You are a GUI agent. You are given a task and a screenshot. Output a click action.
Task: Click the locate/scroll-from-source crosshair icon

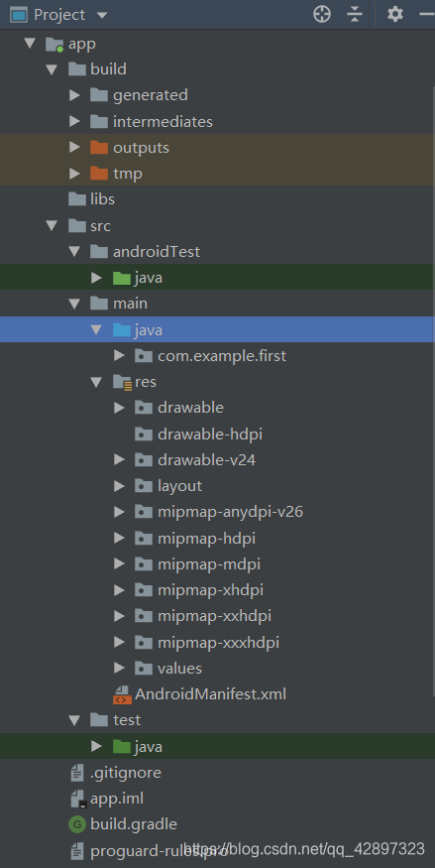pos(322,14)
